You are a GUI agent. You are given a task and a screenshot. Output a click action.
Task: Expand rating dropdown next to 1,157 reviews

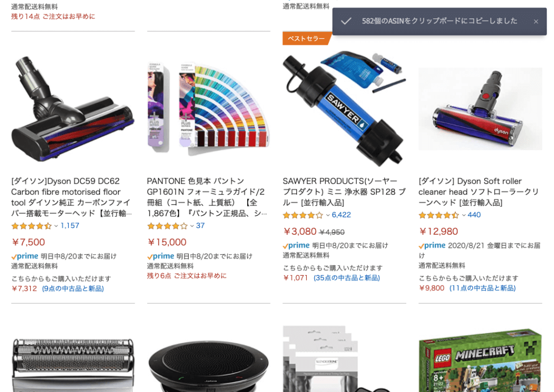56,226
